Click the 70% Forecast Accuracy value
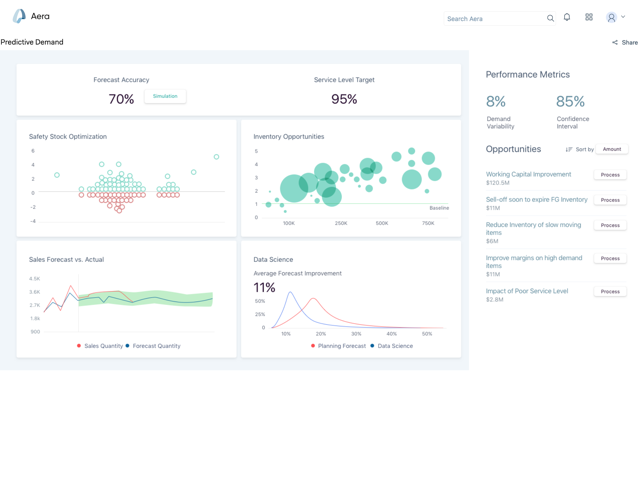This screenshot has height=482, width=643. point(121,99)
